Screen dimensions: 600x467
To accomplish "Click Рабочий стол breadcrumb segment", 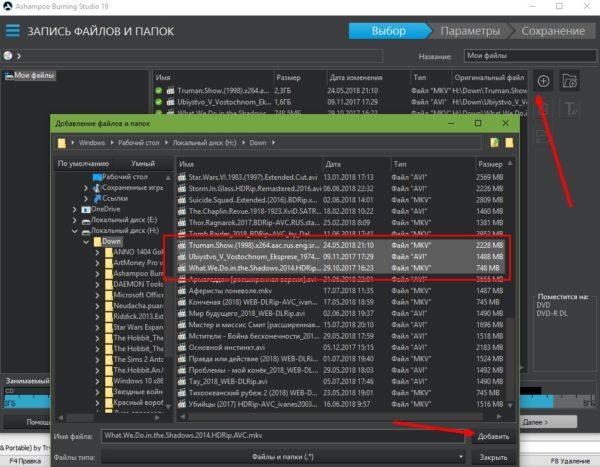I will click(x=139, y=143).
